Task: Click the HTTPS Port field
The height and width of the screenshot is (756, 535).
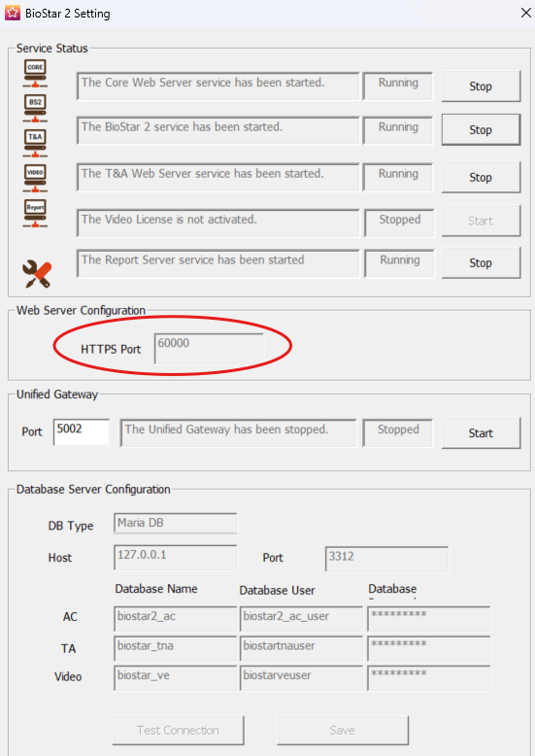Action: click(x=209, y=348)
